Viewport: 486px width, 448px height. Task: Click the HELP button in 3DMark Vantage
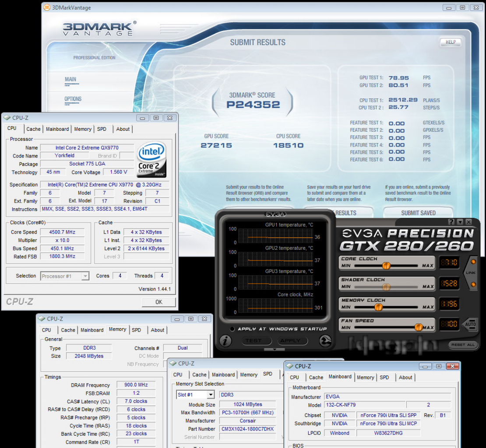click(451, 42)
